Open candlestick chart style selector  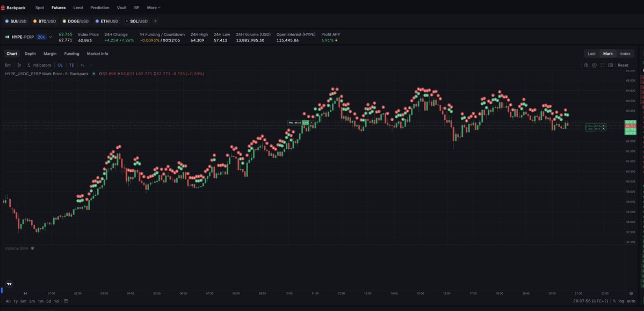(x=19, y=65)
